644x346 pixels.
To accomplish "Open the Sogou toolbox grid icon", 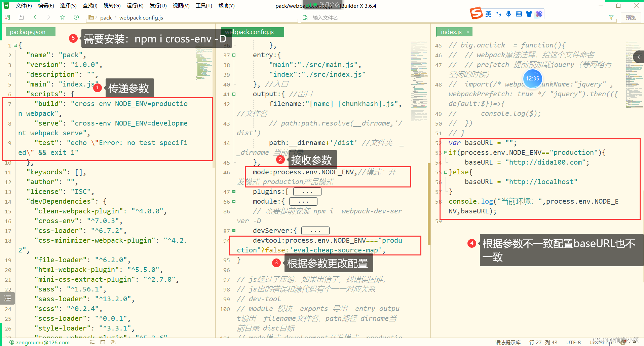I will [x=539, y=14].
